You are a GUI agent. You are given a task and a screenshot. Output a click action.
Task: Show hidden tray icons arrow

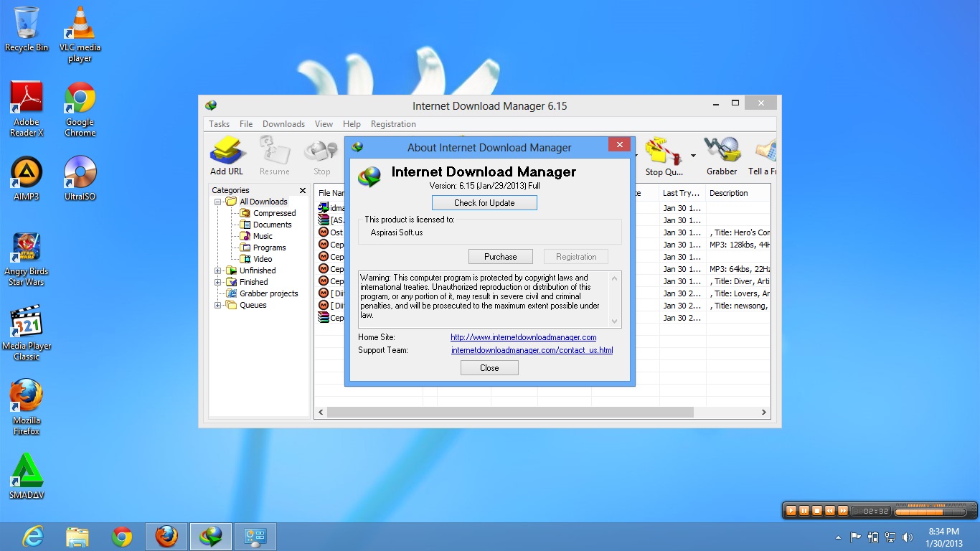tap(838, 537)
